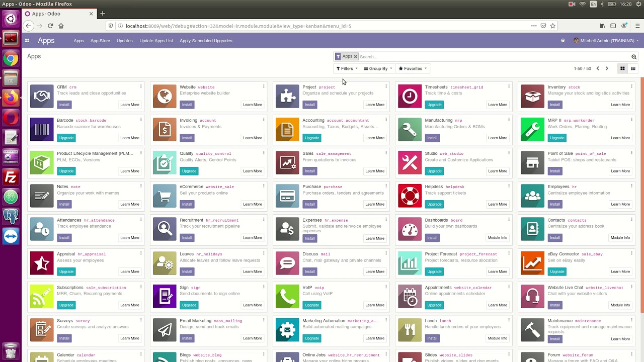The image size is (644, 362).
Task: Click the Inventory box app icon
Action: coord(533,96)
